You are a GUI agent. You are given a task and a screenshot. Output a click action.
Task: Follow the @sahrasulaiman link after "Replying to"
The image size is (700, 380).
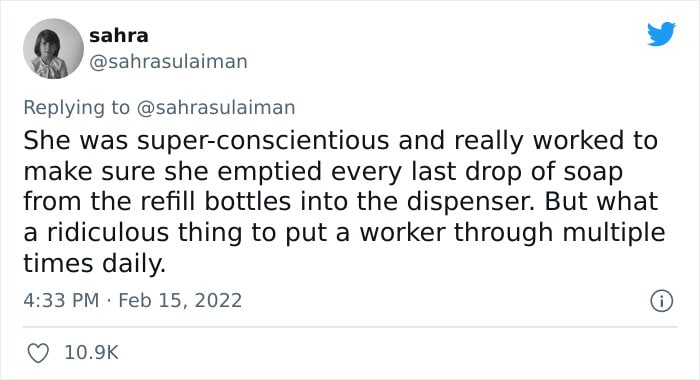pos(216,108)
